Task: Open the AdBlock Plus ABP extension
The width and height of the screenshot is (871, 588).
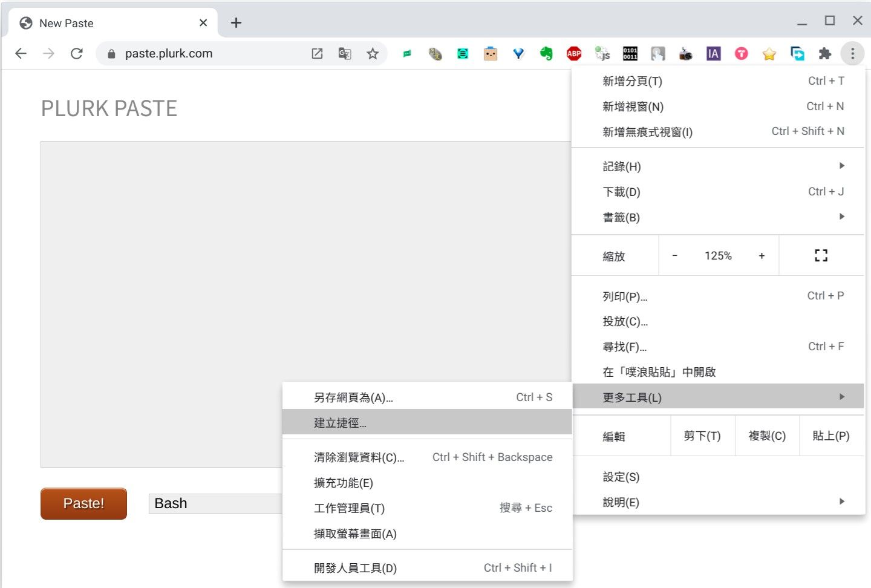Action: pyautogui.click(x=574, y=54)
